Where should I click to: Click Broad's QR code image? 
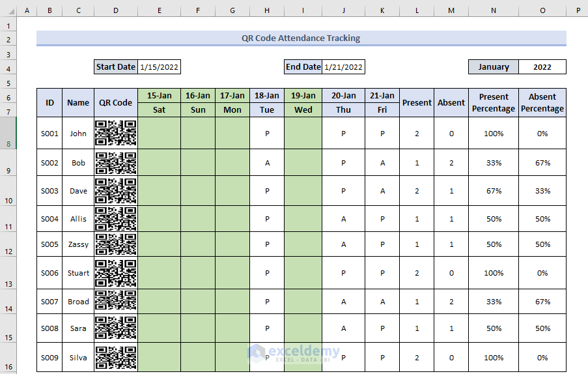[x=115, y=301]
